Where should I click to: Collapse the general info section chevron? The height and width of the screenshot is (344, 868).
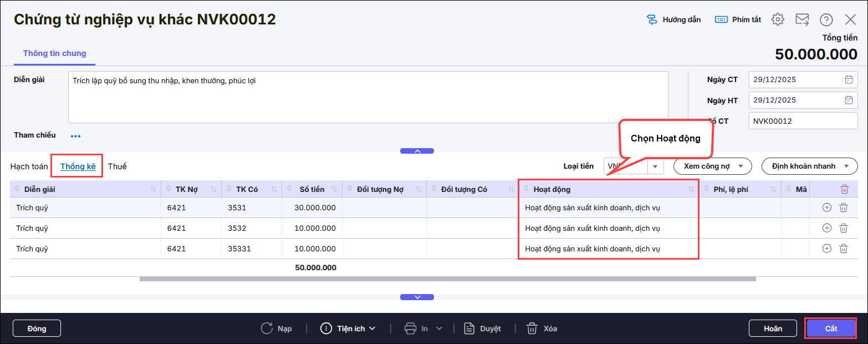coord(417,151)
